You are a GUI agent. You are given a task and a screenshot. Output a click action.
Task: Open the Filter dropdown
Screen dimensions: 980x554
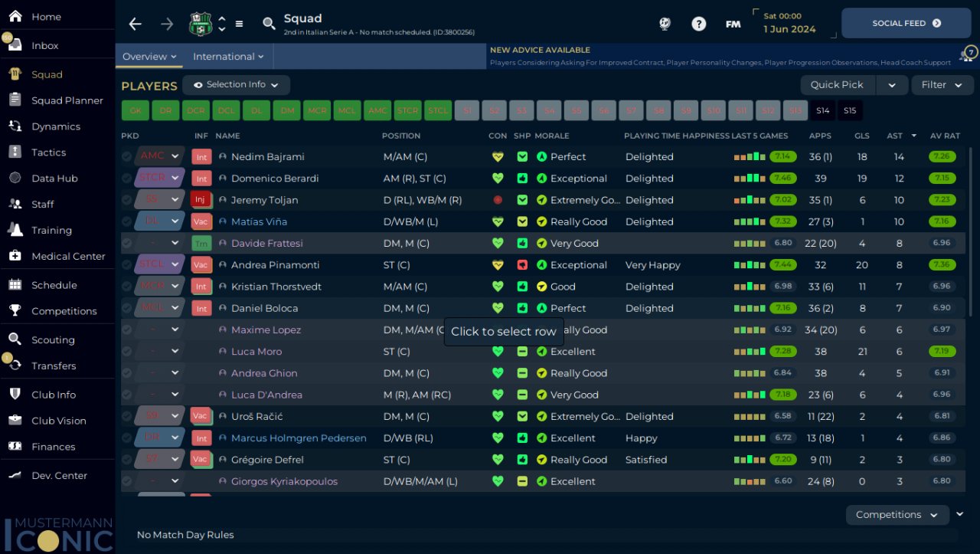[941, 85]
